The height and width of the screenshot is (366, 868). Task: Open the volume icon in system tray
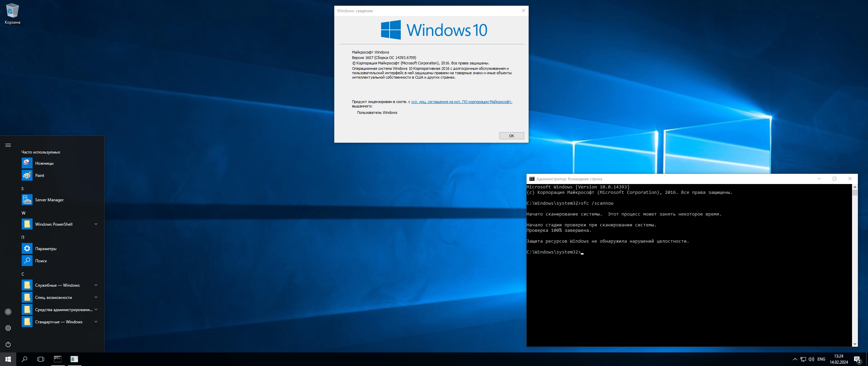point(811,359)
